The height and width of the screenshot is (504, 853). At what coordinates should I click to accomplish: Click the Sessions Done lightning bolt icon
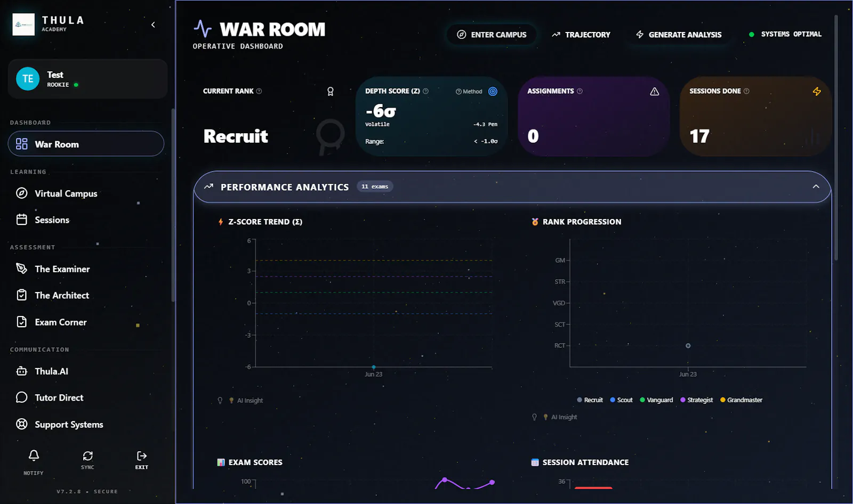(x=817, y=92)
